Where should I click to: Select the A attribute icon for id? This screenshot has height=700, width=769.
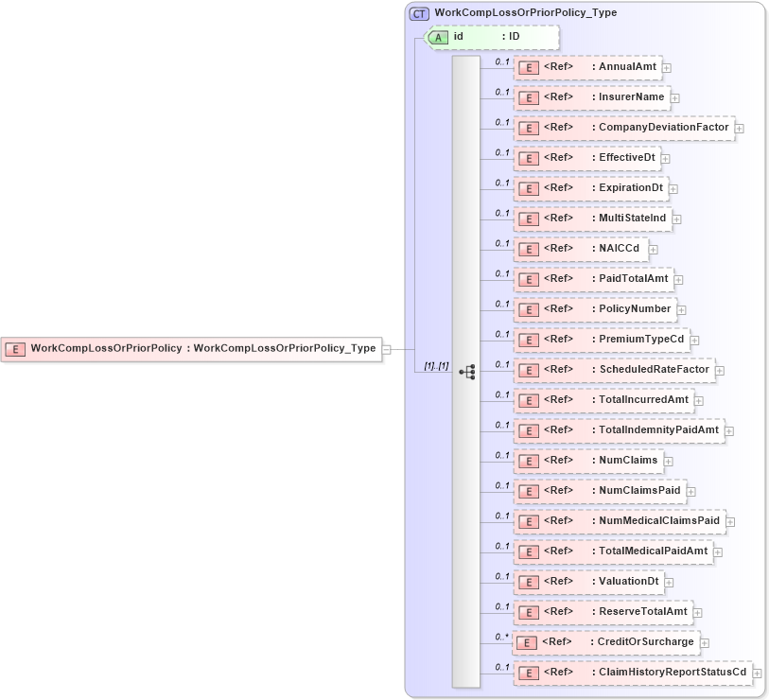point(438,36)
